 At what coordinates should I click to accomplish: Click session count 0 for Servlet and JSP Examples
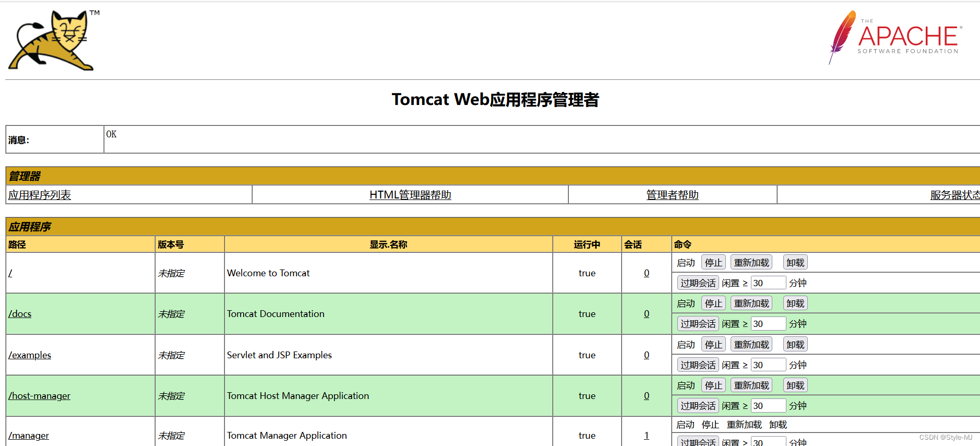coord(647,355)
